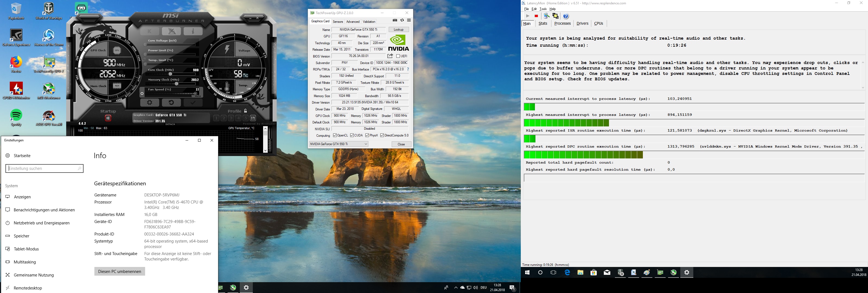Open the Tools menu in LatencyMon
Screen dimensions: 868x293
(543, 9)
